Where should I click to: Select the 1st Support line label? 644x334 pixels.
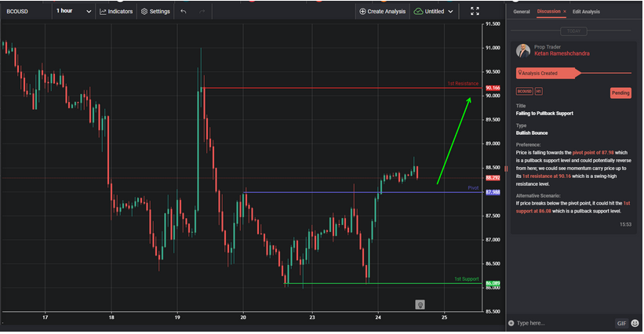pos(467,279)
